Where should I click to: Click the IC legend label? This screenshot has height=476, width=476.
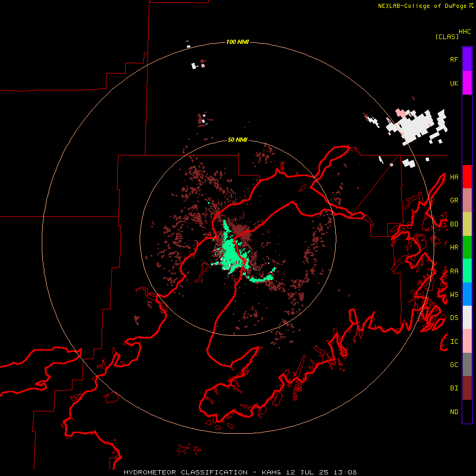[454, 342]
